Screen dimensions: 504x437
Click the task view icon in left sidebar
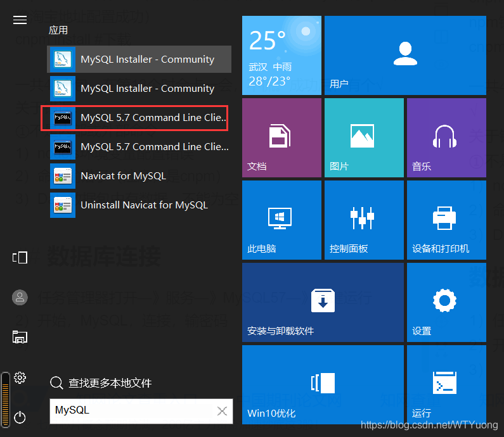pyautogui.click(x=20, y=258)
